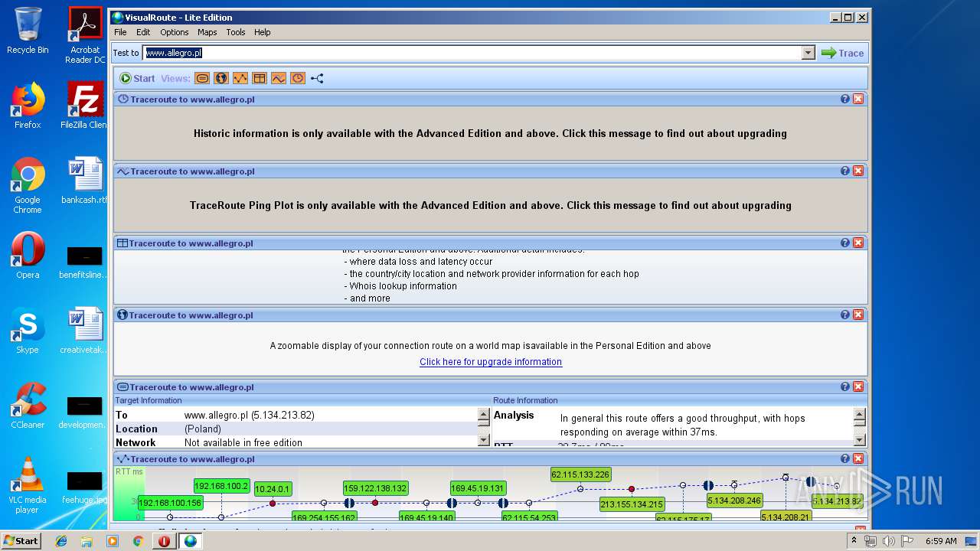Select hop label 10.24.0.1 on graph
The width and height of the screenshot is (980, 551).
click(x=273, y=489)
